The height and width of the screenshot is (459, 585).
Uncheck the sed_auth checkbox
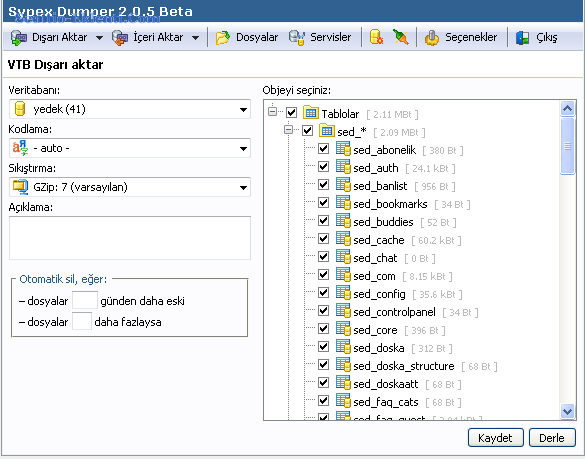pyautogui.click(x=323, y=166)
